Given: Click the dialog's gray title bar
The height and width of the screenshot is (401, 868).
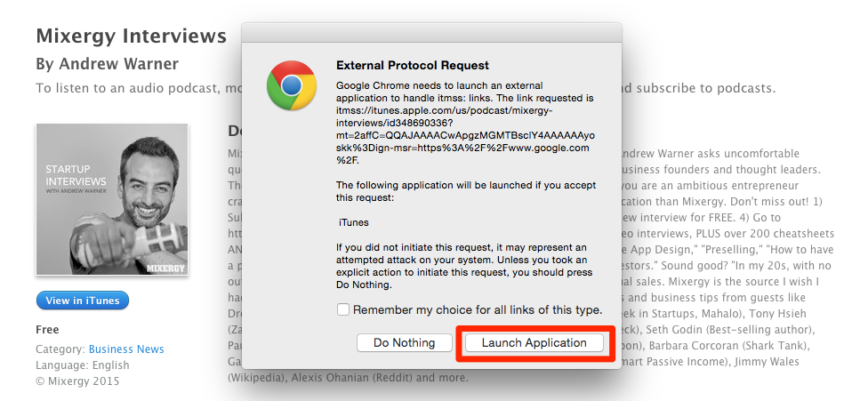Looking at the screenshot, I should click(x=432, y=33).
